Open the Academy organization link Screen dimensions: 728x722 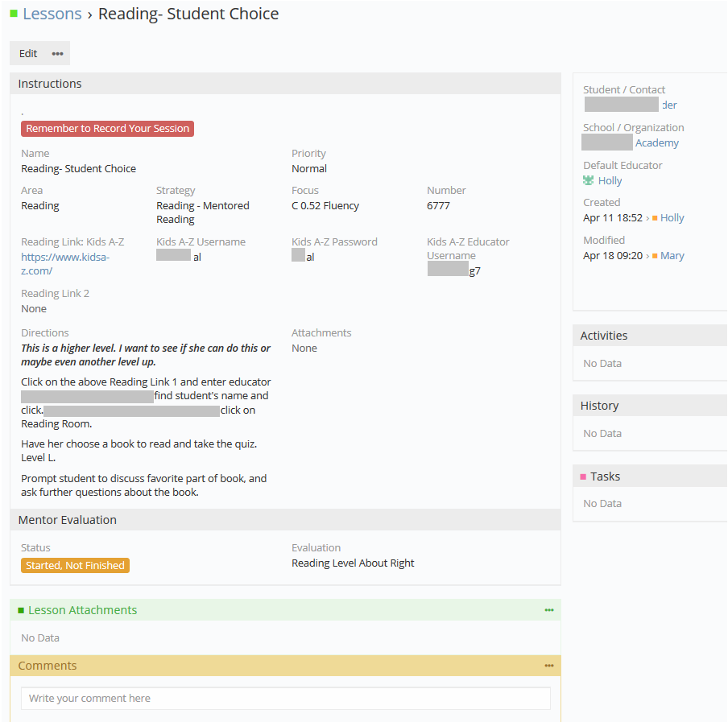tap(656, 143)
